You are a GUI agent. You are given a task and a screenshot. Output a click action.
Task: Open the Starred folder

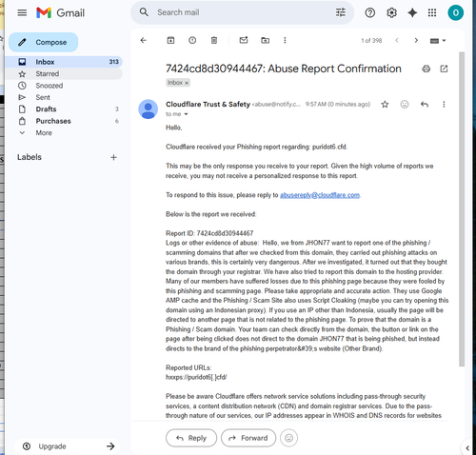pyautogui.click(x=64, y=73)
